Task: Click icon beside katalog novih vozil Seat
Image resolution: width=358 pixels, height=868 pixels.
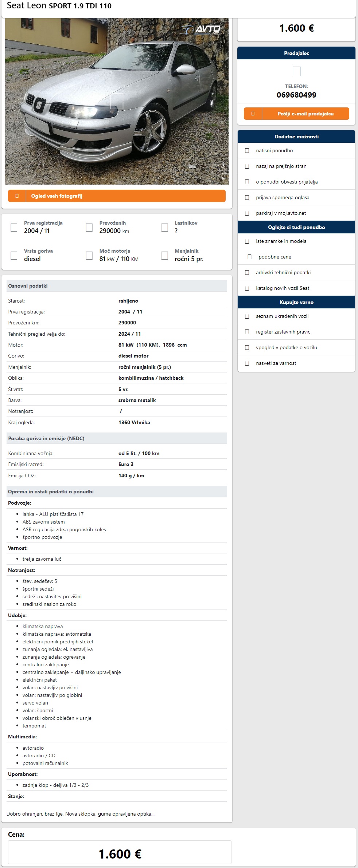Action: click(x=247, y=288)
